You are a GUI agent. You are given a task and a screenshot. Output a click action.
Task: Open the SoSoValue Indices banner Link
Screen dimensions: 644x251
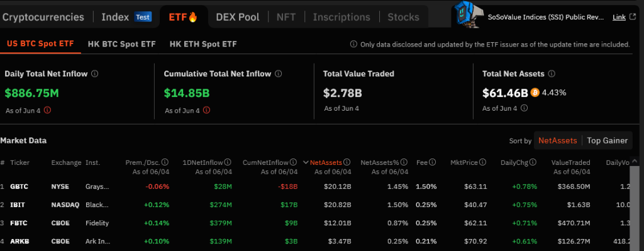coord(619,17)
